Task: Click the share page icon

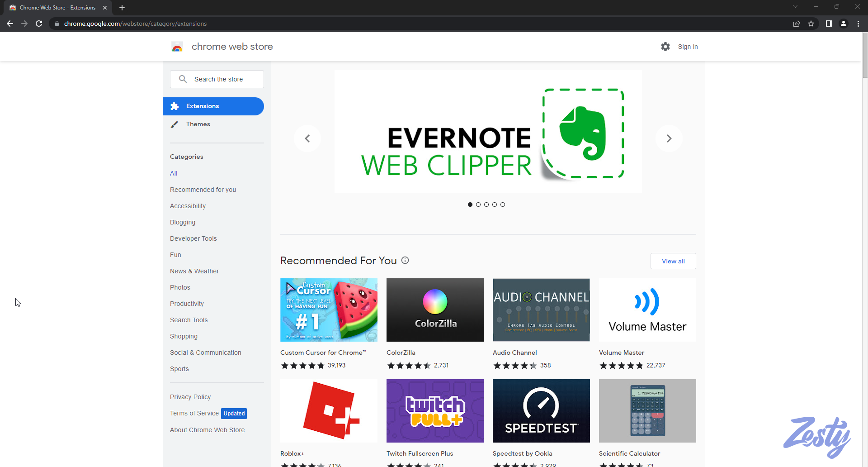Action: [797, 24]
